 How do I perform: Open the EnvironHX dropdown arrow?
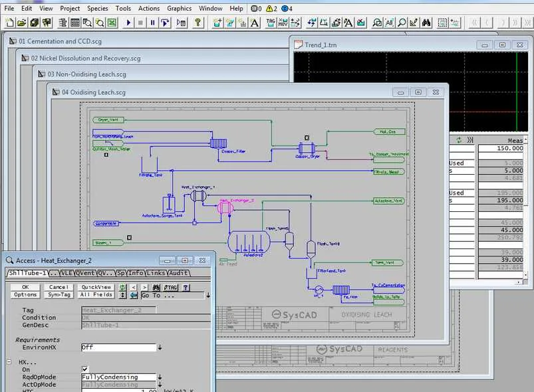click(x=160, y=347)
